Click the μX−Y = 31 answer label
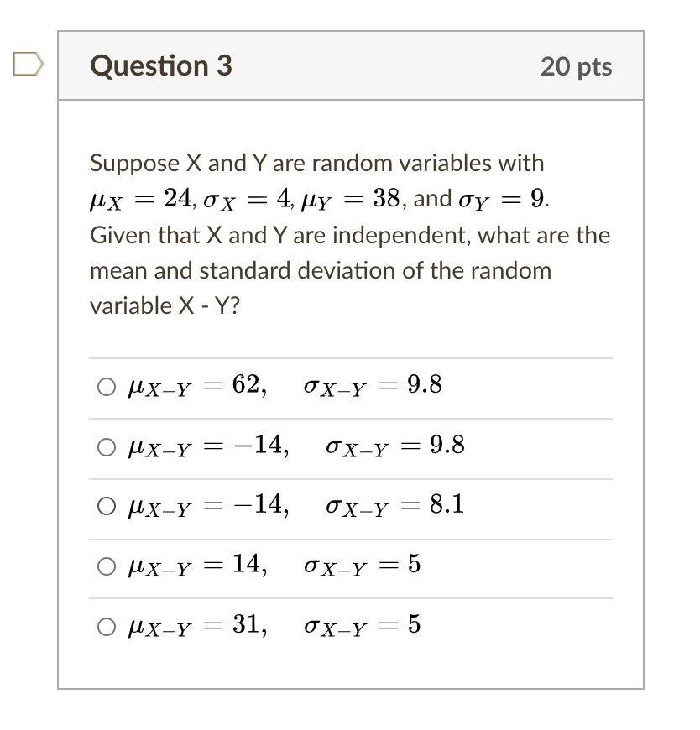The height and width of the screenshot is (730, 700). (x=198, y=626)
